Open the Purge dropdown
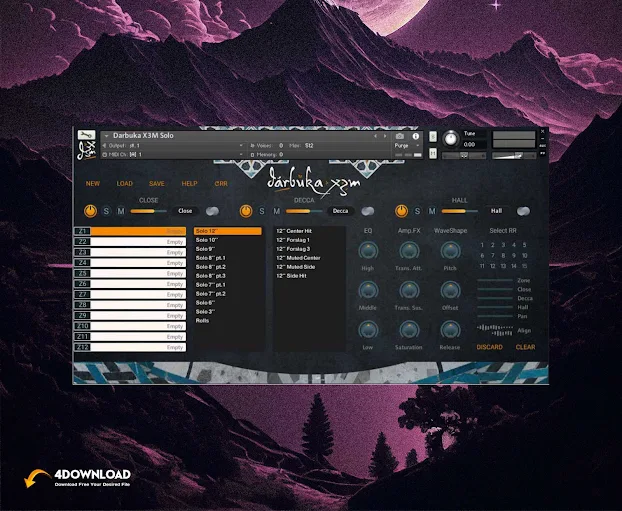This screenshot has width=622, height=511. pyautogui.click(x=407, y=146)
